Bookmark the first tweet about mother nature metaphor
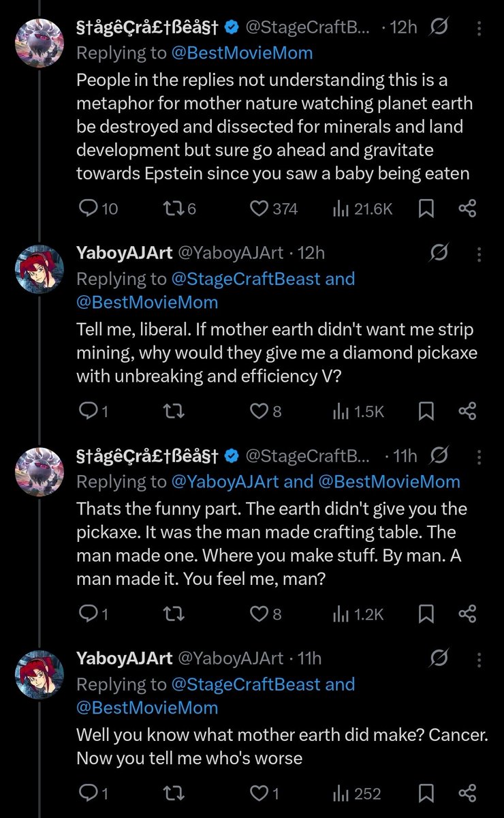 coord(426,209)
